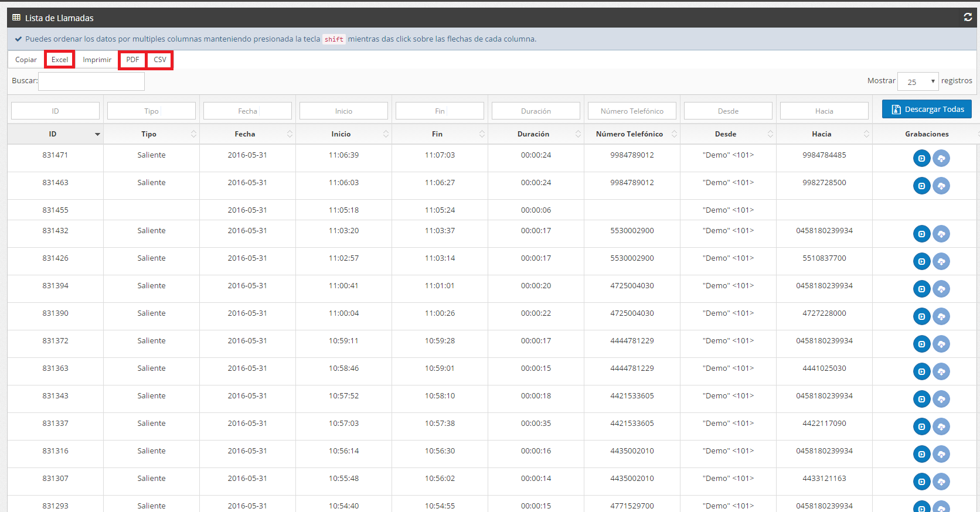980x512 pixels.
Task: Play recording for call 831394
Action: 922,289
